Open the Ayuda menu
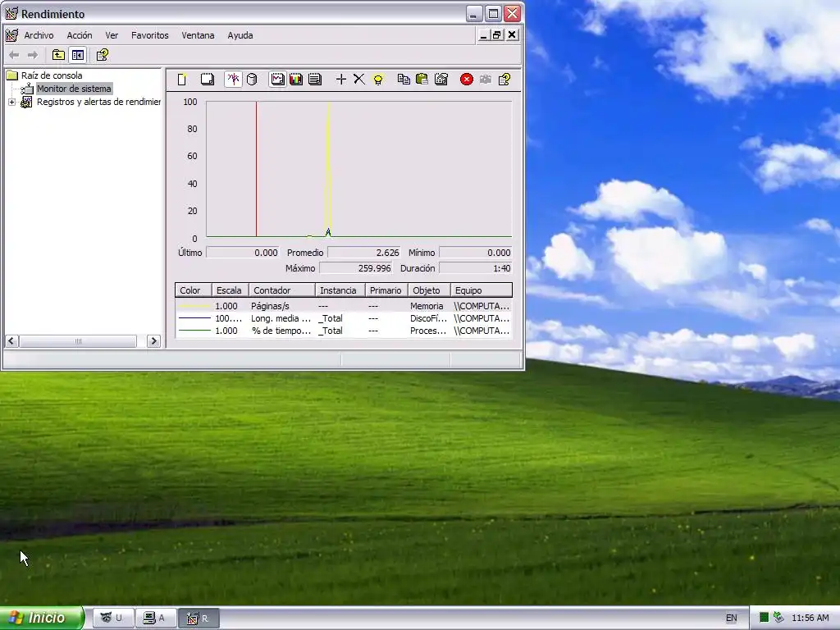840x630 pixels. [x=240, y=35]
